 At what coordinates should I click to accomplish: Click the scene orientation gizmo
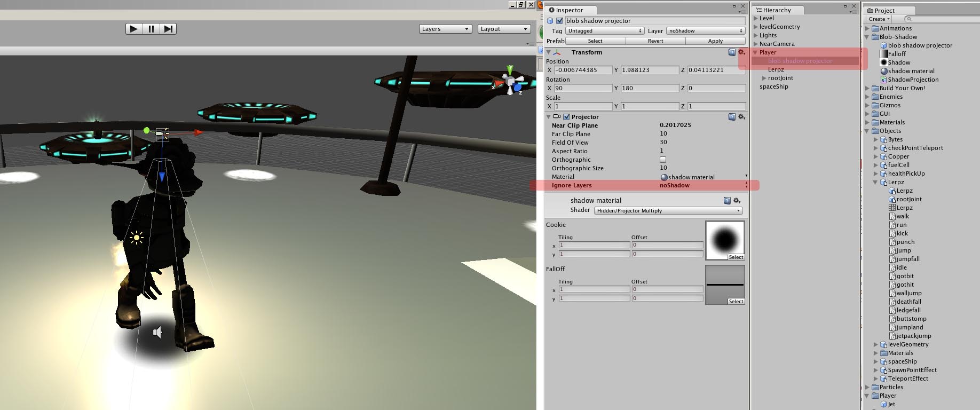510,81
